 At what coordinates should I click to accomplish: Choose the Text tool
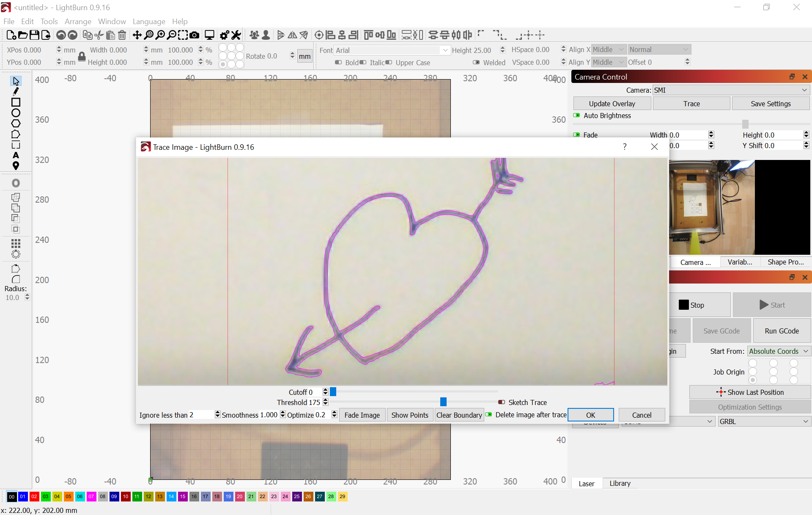click(16, 155)
